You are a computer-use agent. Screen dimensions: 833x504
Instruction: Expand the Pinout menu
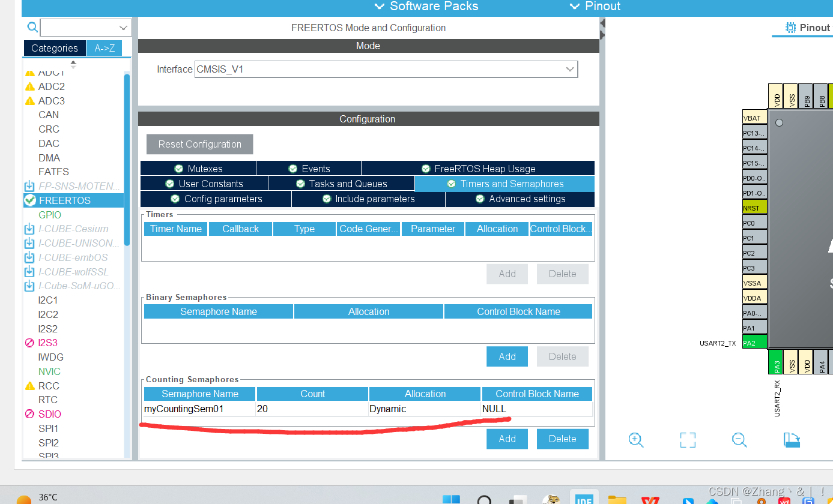pyautogui.click(x=595, y=7)
